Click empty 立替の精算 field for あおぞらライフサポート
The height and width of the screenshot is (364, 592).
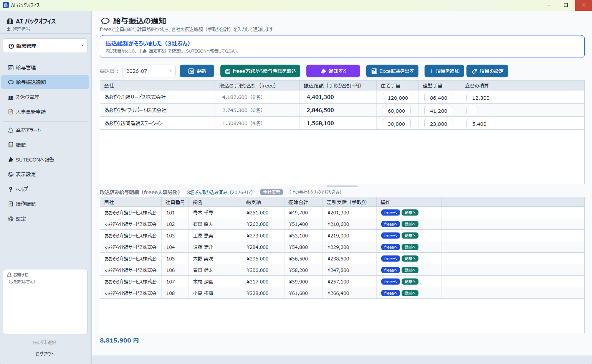click(x=472, y=110)
